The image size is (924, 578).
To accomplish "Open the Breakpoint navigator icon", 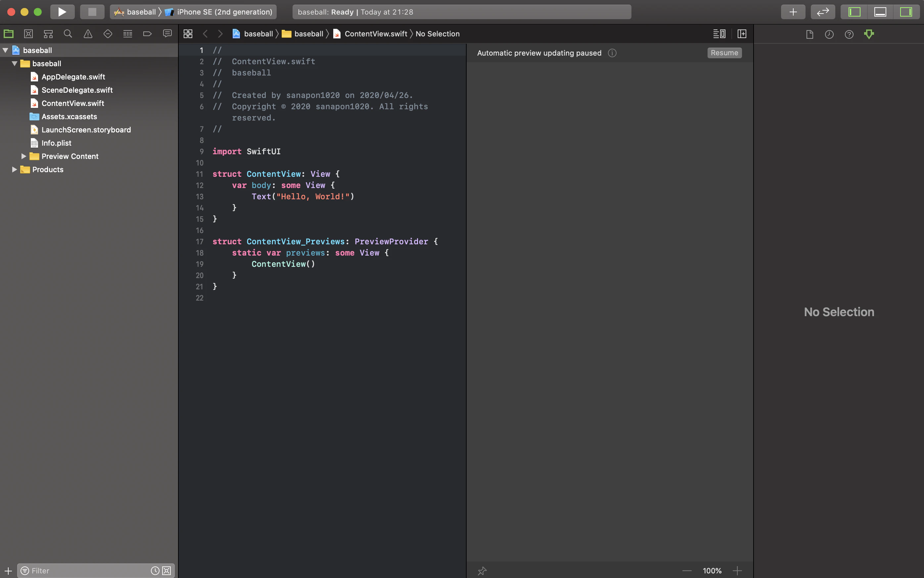I will (147, 34).
